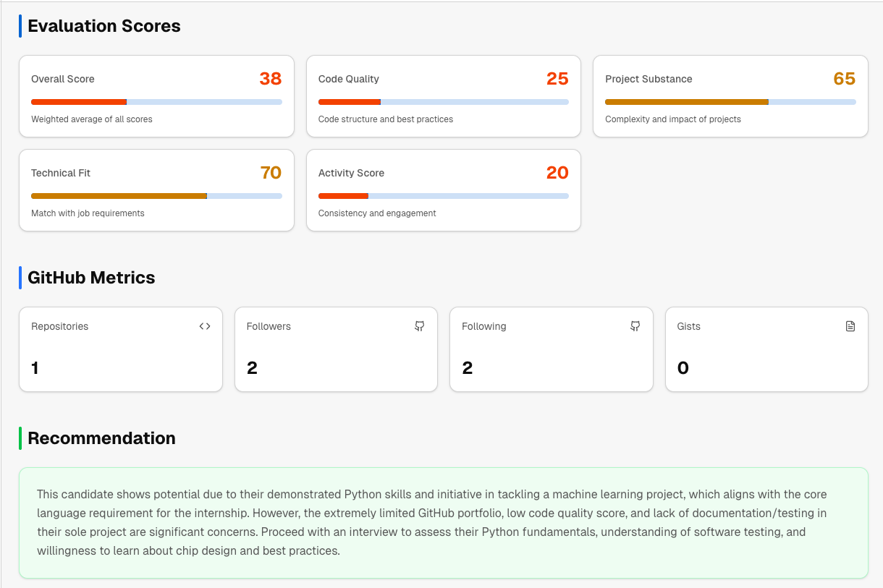Click the Project Substance score 65
The image size is (883, 588).
tap(844, 79)
